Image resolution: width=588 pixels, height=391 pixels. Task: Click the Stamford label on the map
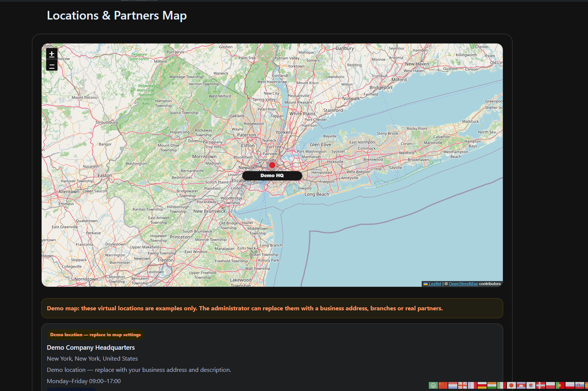(333, 110)
